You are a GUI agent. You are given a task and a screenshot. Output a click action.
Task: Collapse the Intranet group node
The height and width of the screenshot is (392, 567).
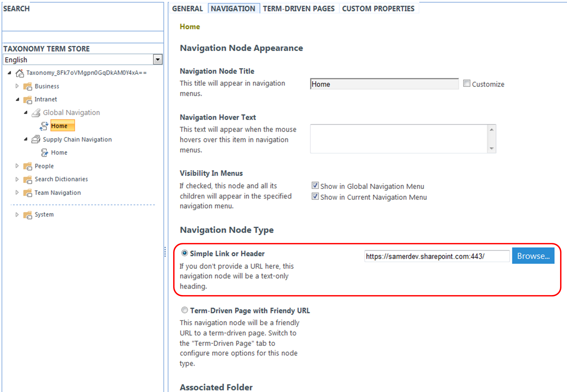click(x=17, y=100)
